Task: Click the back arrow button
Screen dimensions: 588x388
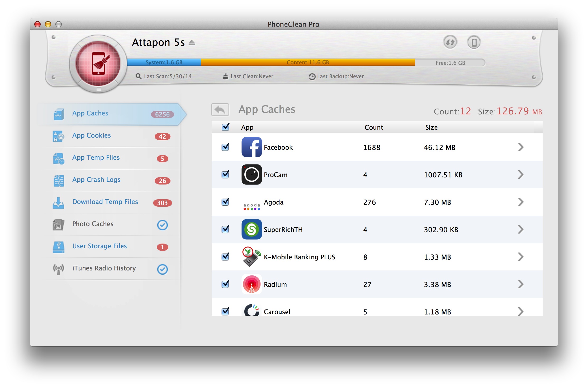Action: click(220, 110)
